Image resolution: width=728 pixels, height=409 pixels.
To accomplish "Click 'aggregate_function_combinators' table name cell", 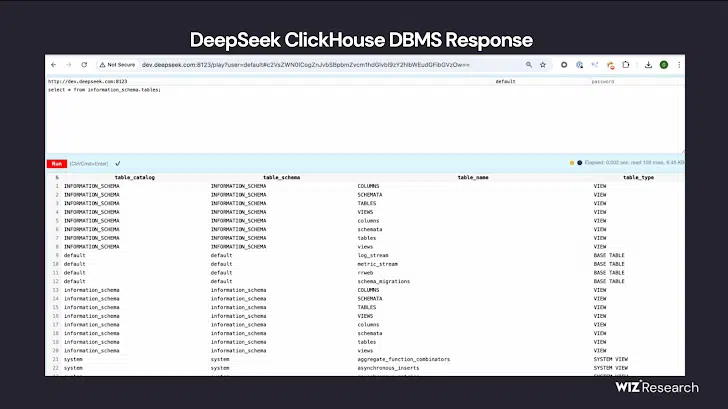I will point(403,359).
